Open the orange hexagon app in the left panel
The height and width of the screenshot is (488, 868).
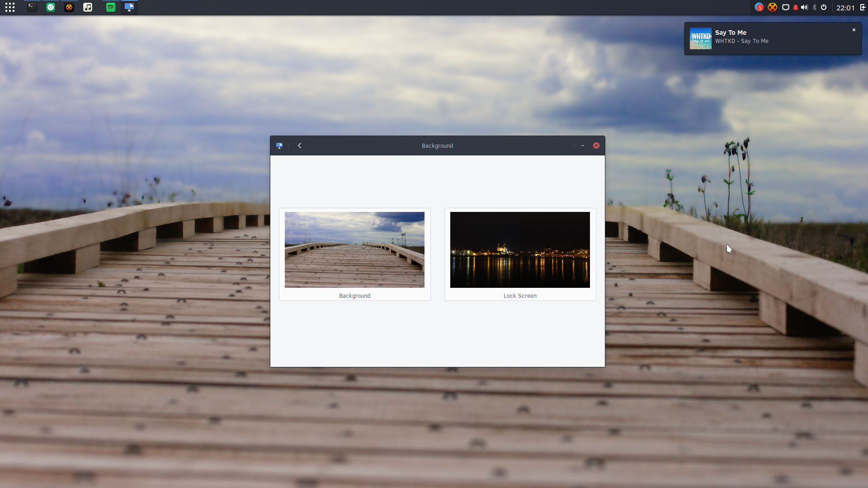click(69, 7)
